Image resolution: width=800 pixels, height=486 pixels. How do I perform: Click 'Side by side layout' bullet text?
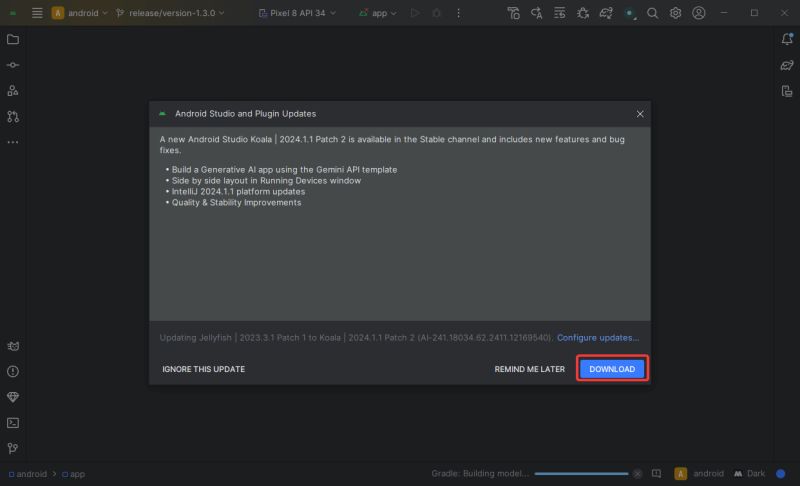coord(266,181)
